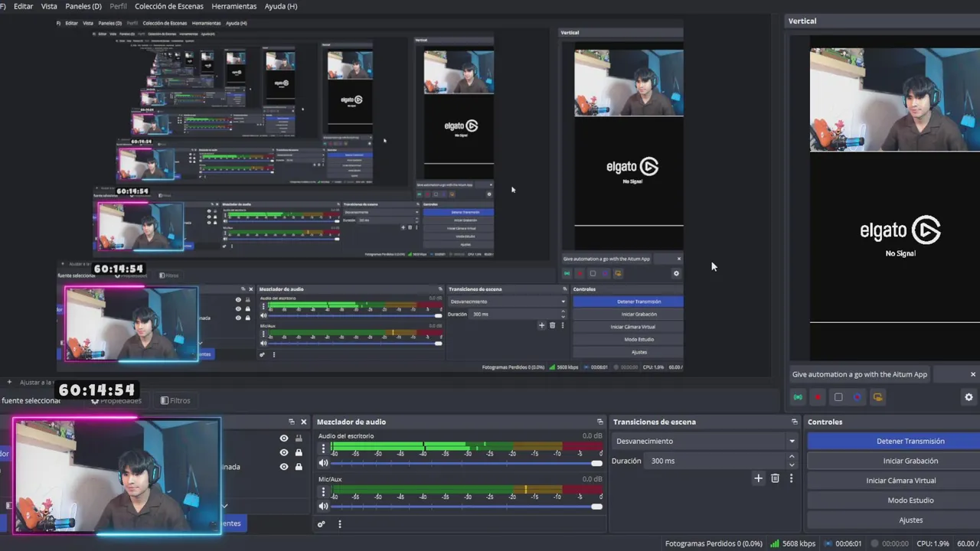Dismiss the Aitum App banner with X
This screenshot has height=551, width=980.
tap(973, 374)
